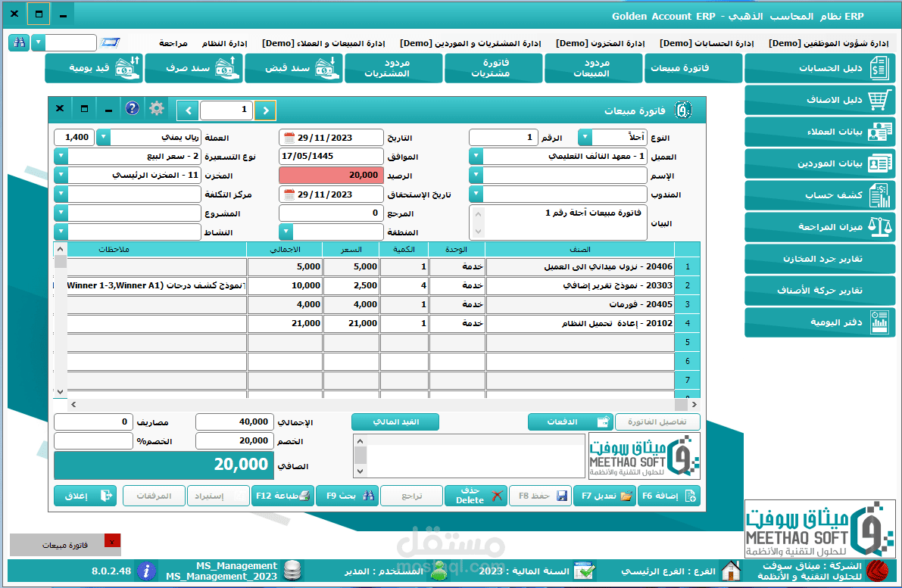Open the invoice settings gear icon

pos(156,108)
